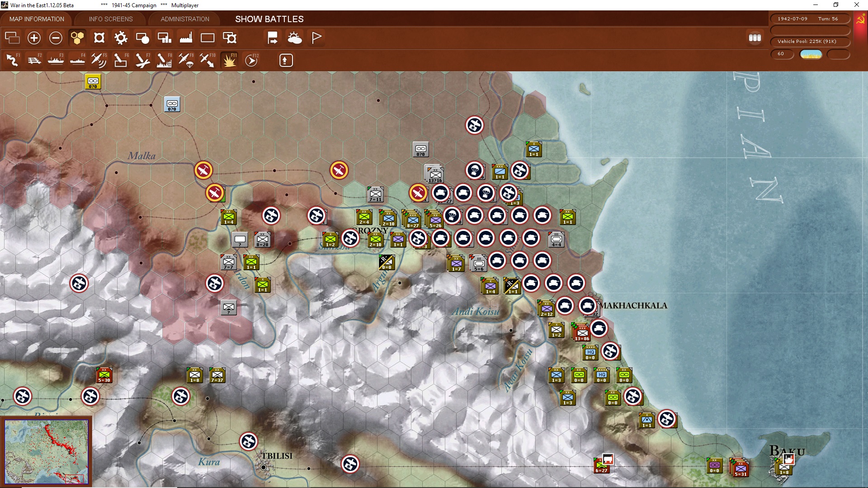Select the unit labeled 7=37

click(217, 375)
